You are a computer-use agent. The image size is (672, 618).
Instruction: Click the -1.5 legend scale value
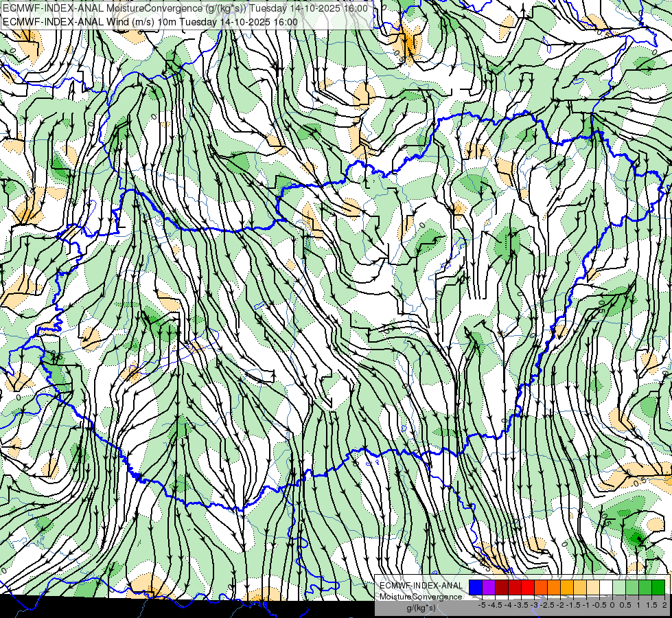(573, 605)
